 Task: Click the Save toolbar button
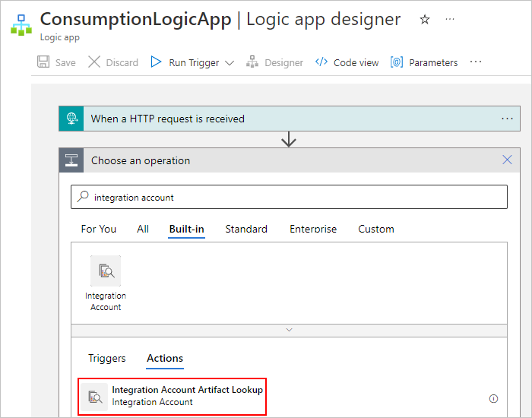tap(56, 62)
